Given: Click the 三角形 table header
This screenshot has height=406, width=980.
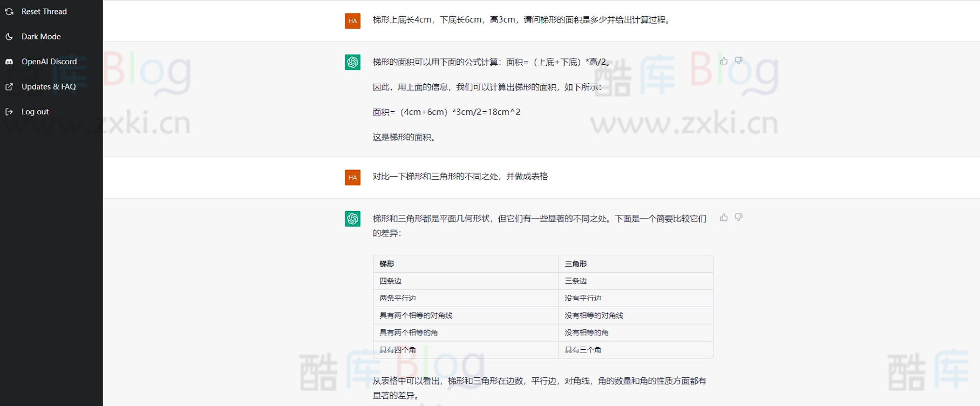Looking at the screenshot, I should pos(636,263).
